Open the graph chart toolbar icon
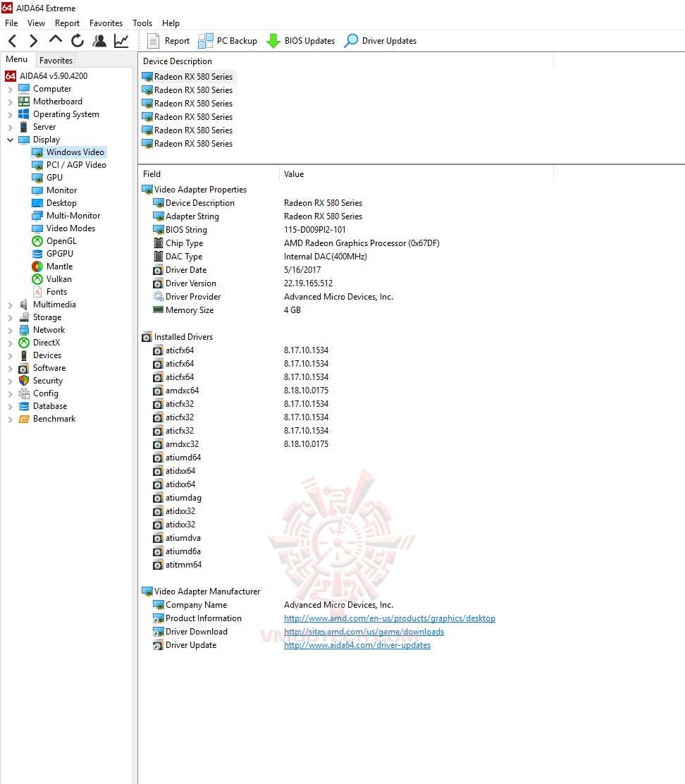The height and width of the screenshot is (784, 685). click(x=121, y=40)
